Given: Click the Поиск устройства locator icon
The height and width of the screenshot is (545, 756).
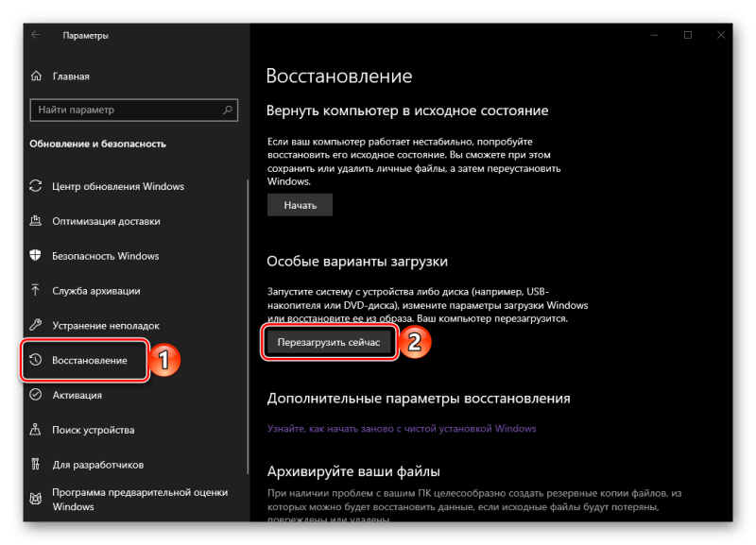Looking at the screenshot, I should [36, 430].
